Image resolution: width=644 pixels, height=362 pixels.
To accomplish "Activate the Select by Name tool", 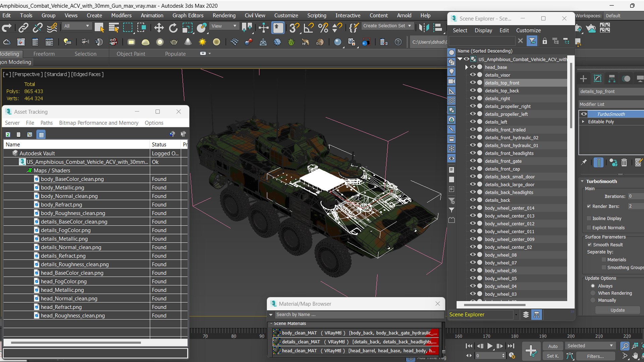I will coord(114,28).
